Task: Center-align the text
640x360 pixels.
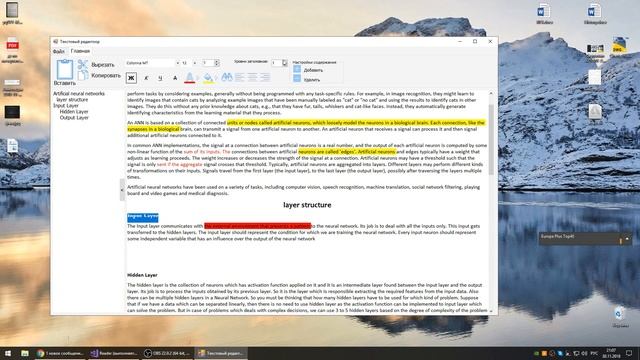Action: (252, 77)
